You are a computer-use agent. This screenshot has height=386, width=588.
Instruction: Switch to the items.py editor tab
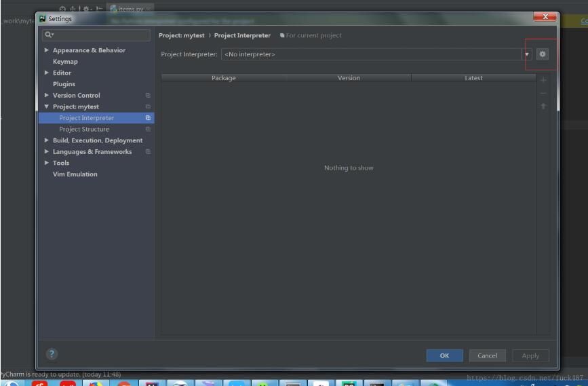click(130, 9)
